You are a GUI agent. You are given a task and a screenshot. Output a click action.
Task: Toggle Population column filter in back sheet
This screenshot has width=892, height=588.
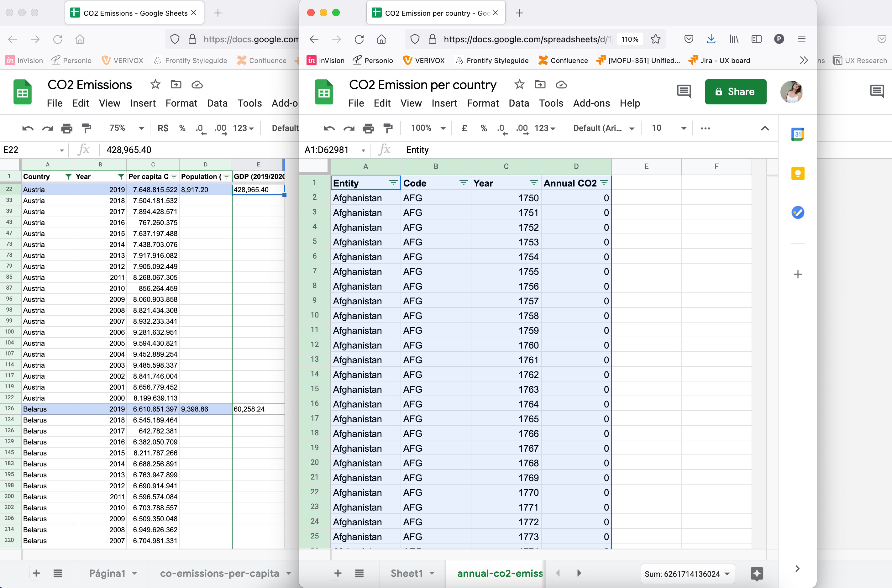226,177
